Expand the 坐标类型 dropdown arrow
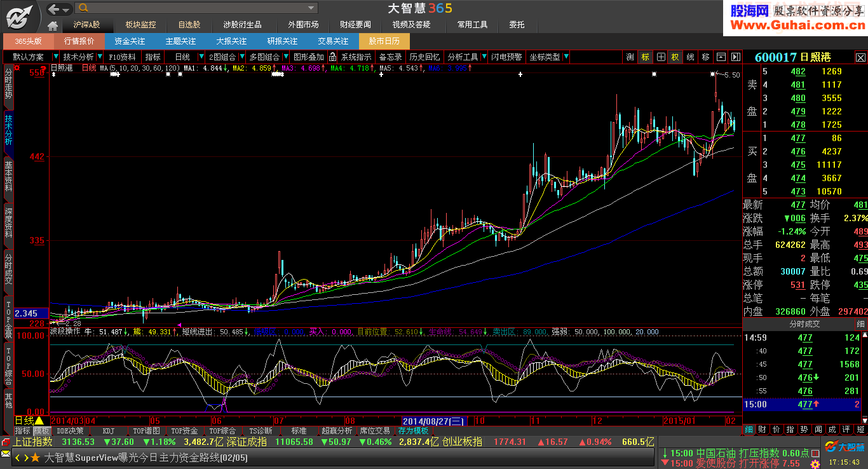This screenshot has width=868, height=469. (x=566, y=57)
